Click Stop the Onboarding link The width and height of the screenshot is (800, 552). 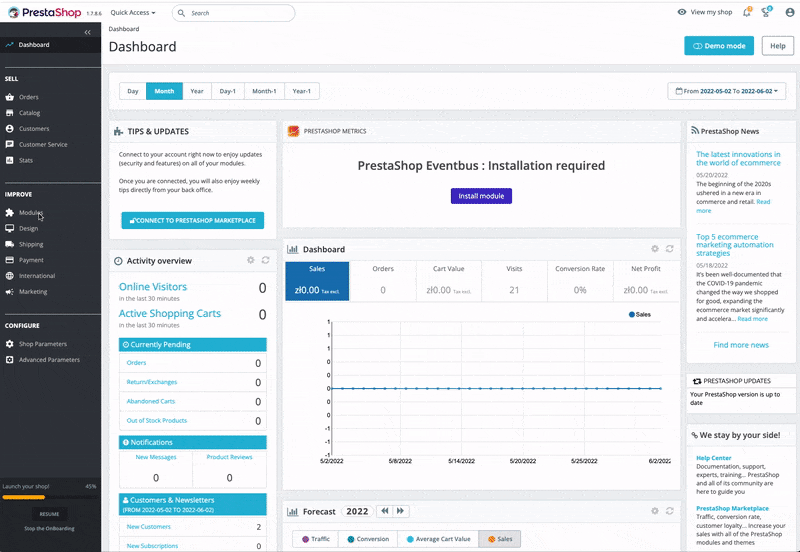tap(49, 529)
